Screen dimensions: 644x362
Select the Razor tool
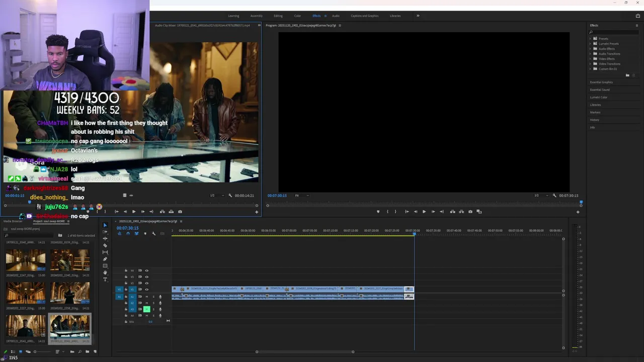pyautogui.click(x=105, y=245)
